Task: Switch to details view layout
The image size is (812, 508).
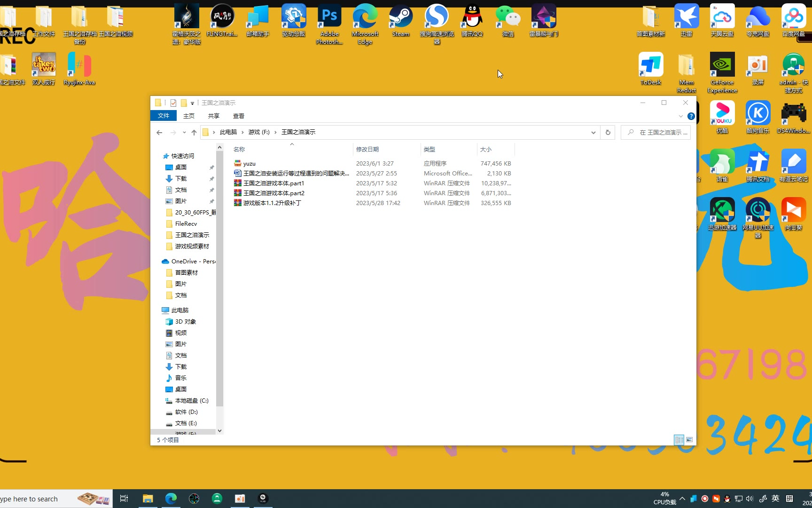Action: coord(679,440)
